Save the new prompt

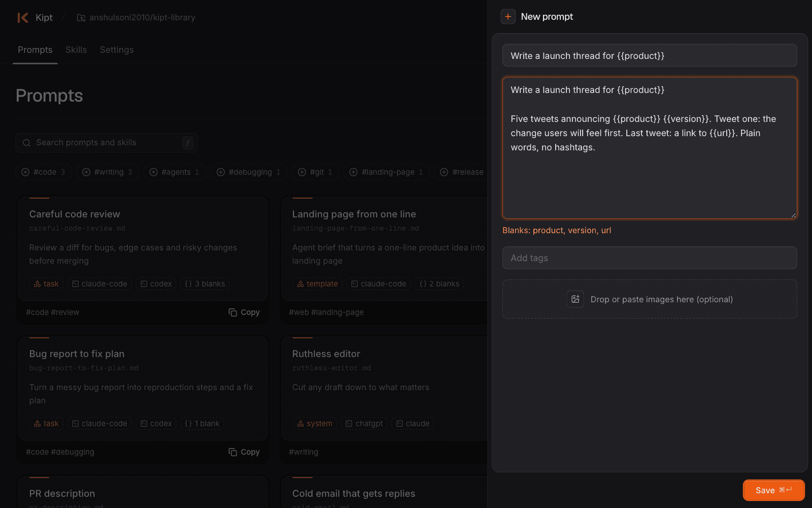tap(774, 490)
